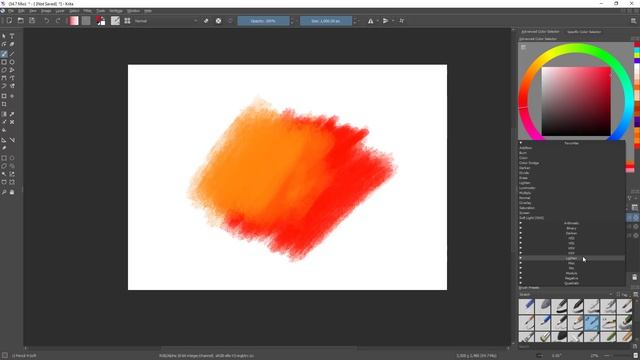This screenshot has width=640, height=360.
Task: Select the Rectangular Selection tool
Action: point(4,158)
